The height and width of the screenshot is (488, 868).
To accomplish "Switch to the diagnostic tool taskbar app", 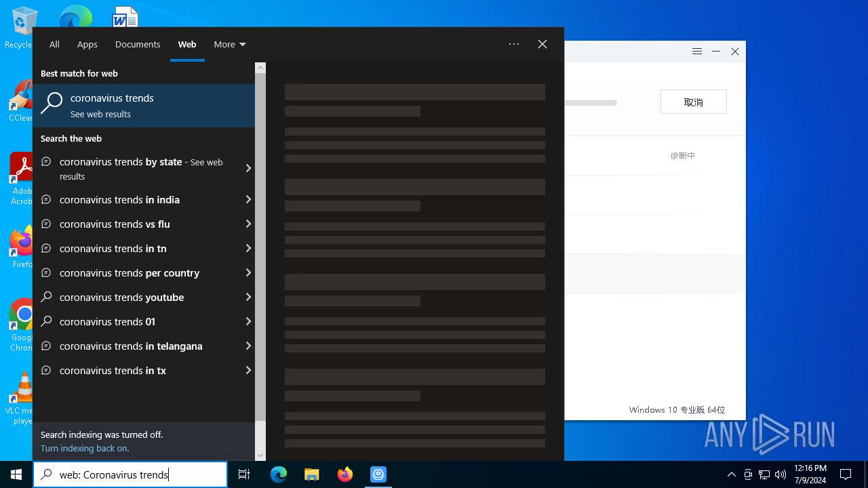I will pyautogui.click(x=378, y=474).
